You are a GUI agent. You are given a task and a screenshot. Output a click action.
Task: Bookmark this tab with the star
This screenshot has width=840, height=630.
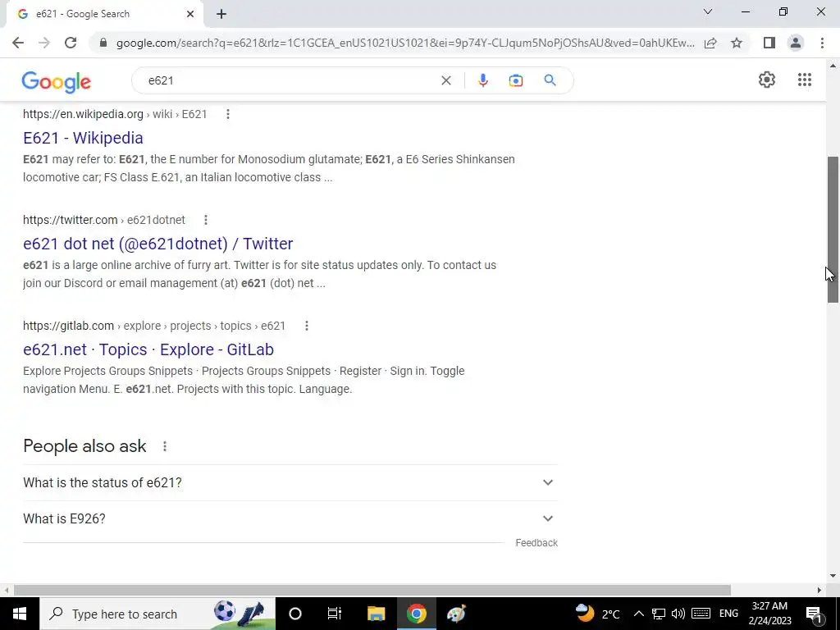[x=737, y=43]
